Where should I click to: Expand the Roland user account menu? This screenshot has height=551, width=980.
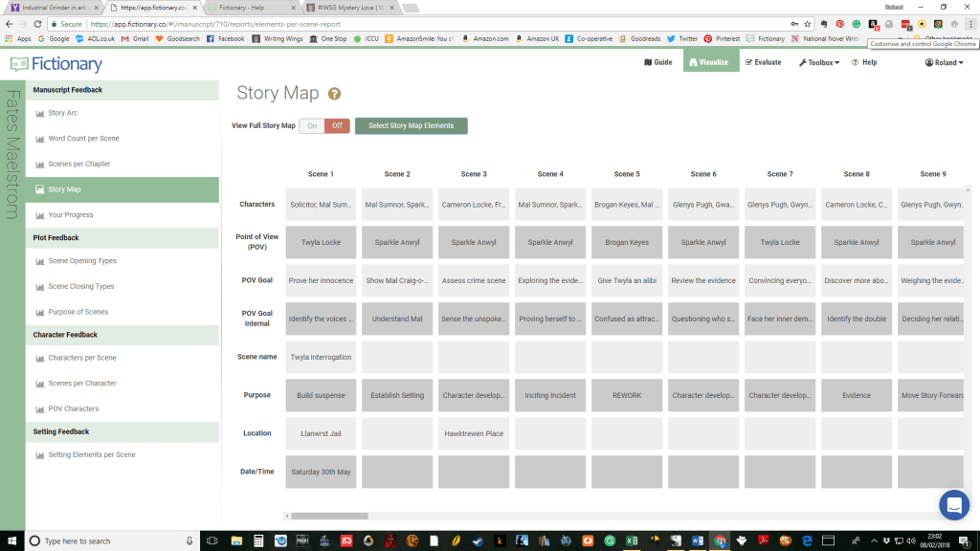point(944,62)
